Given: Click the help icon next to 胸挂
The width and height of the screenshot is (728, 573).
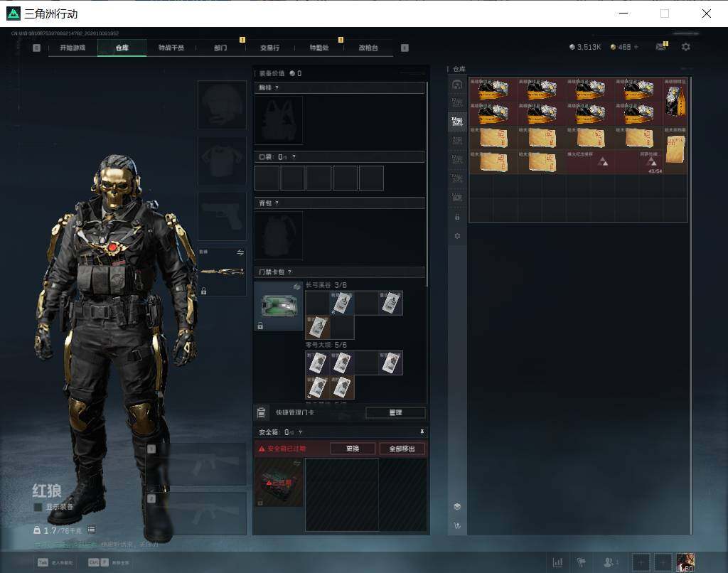Looking at the screenshot, I should [277, 87].
